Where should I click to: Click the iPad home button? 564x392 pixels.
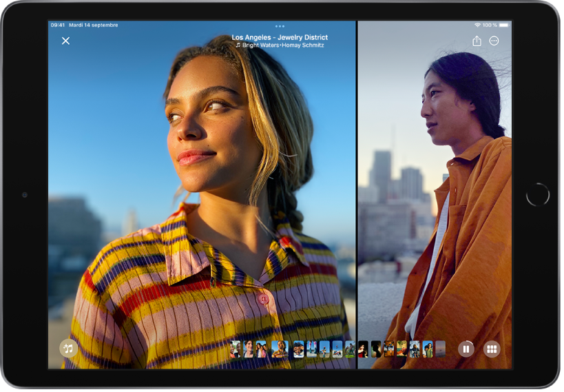[x=538, y=195]
